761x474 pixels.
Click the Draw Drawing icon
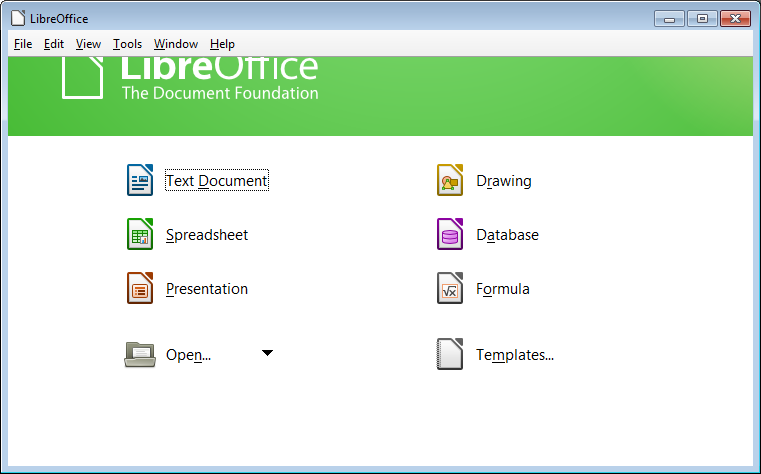[450, 180]
